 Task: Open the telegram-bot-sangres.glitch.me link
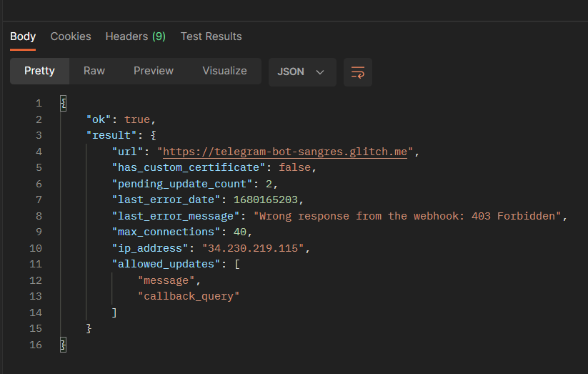point(285,152)
